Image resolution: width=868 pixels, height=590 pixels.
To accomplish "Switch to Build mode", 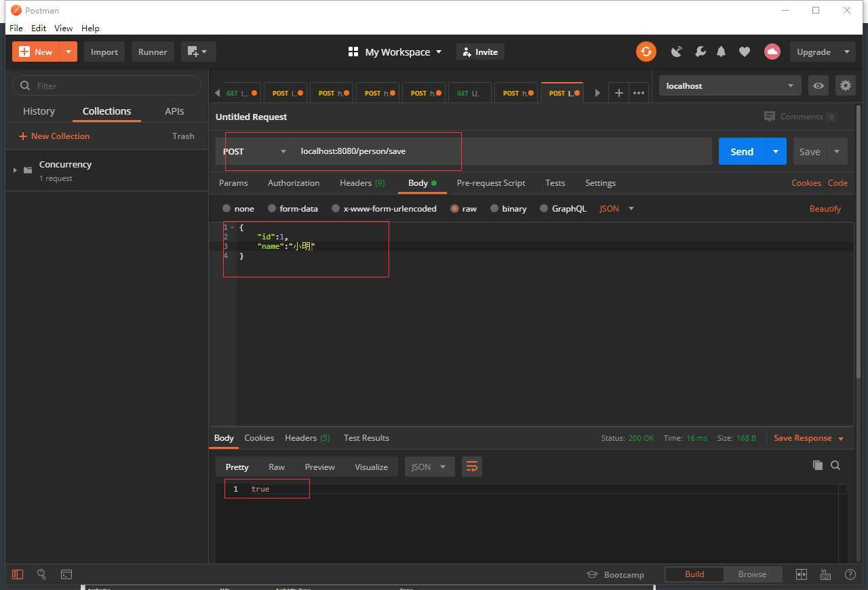I will (694, 574).
